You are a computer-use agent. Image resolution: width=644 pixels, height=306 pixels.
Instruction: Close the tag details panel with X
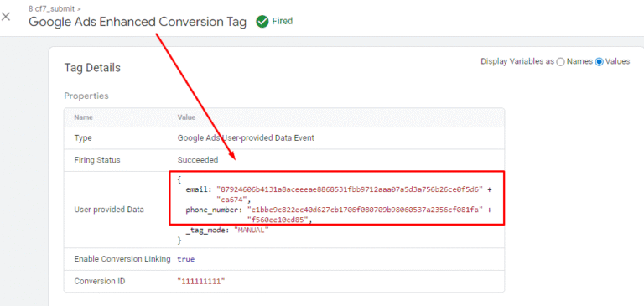[6, 17]
